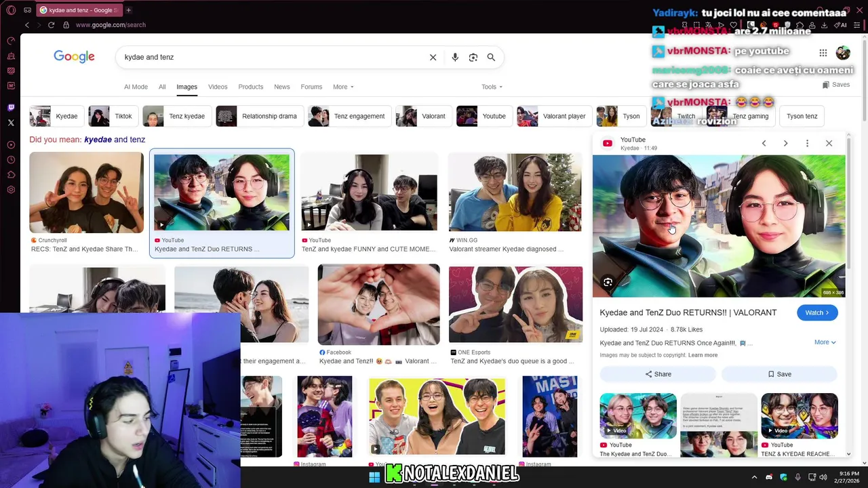Viewport: 868px width, 488px height.
Task: Close the image preview panel
Action: (x=829, y=143)
